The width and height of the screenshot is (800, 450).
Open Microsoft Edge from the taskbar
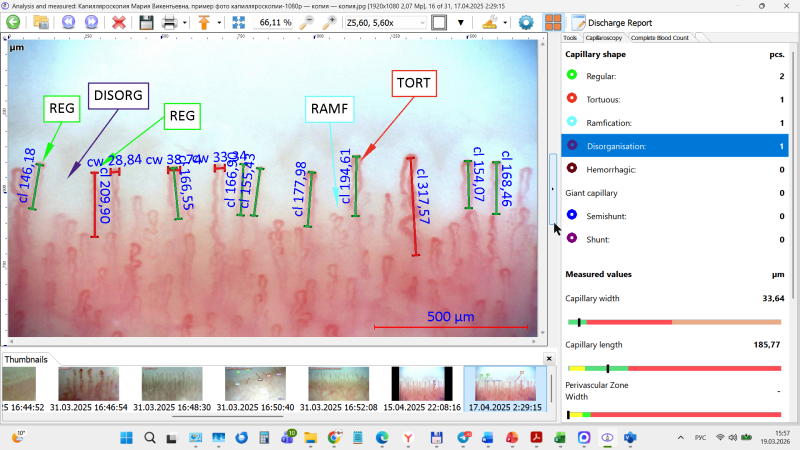tap(382, 437)
